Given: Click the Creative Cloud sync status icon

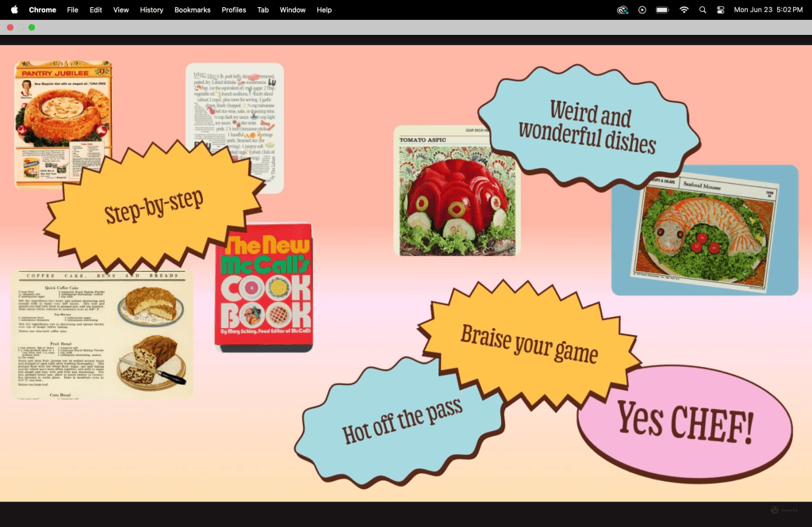Looking at the screenshot, I should pyautogui.click(x=622, y=10).
